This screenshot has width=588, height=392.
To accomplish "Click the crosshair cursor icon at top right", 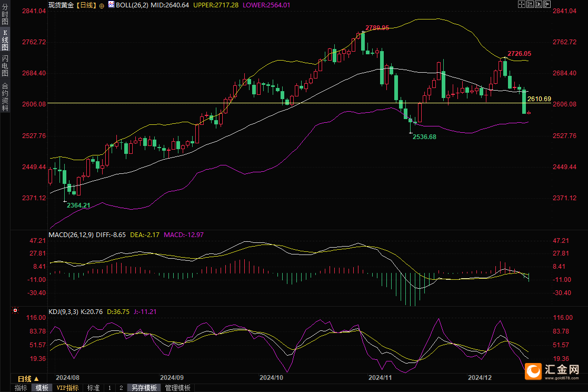I will pos(522,4).
